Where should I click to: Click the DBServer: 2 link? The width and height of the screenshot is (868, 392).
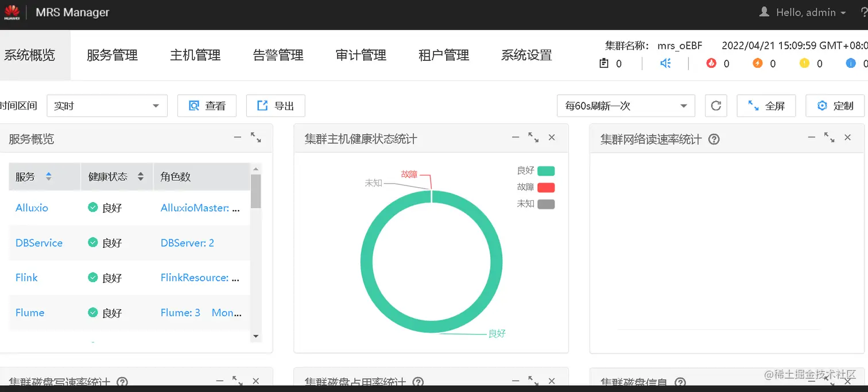[187, 243]
